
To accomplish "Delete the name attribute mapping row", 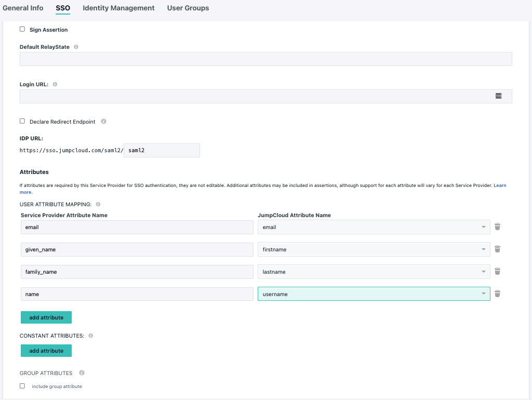I will 497,294.
